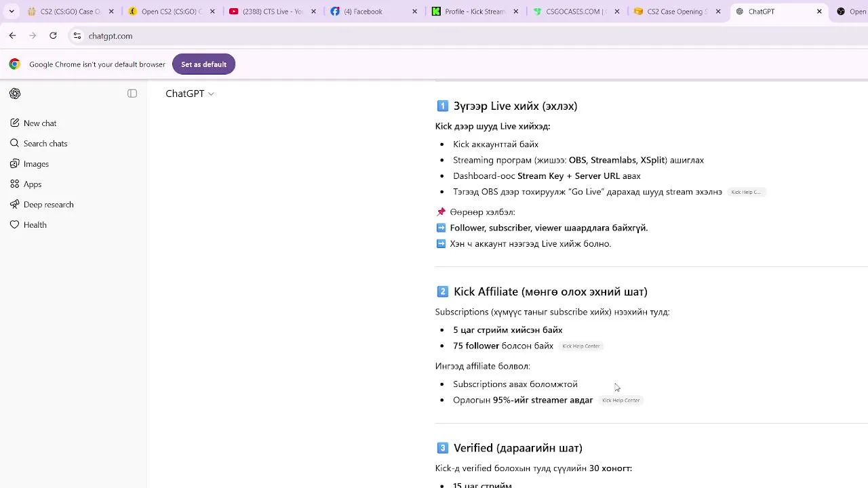This screenshot has height=488, width=868.
Task: Click the browser Forward arrow
Action: point(33,36)
